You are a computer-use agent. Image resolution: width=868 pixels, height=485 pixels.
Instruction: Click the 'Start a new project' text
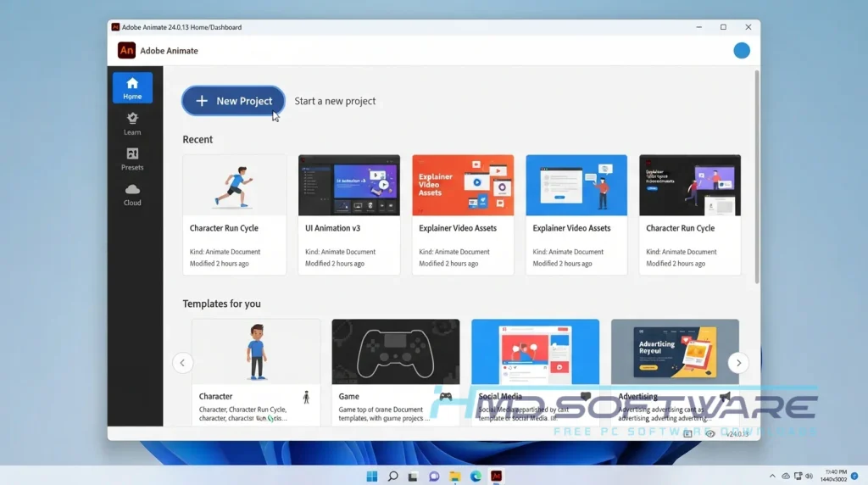coord(335,101)
